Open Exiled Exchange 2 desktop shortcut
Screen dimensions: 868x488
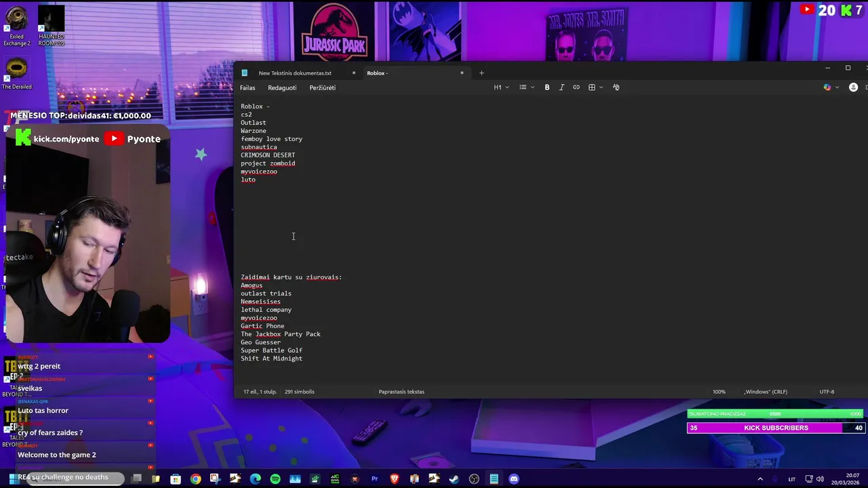coord(17,27)
